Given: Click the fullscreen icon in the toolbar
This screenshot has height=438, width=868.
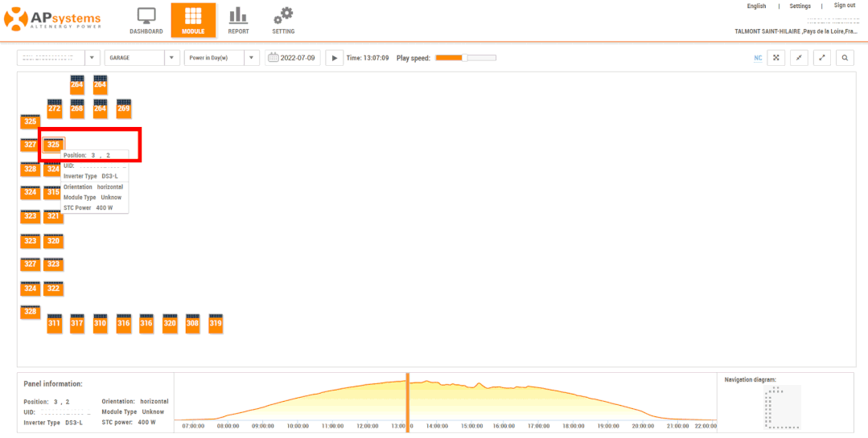Looking at the screenshot, I should coord(776,58).
